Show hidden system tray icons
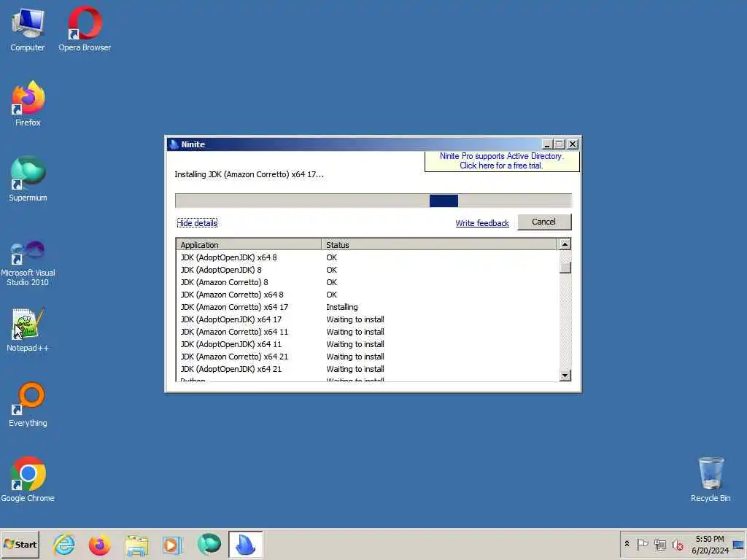Screen dimensions: 747x560 tap(627, 544)
